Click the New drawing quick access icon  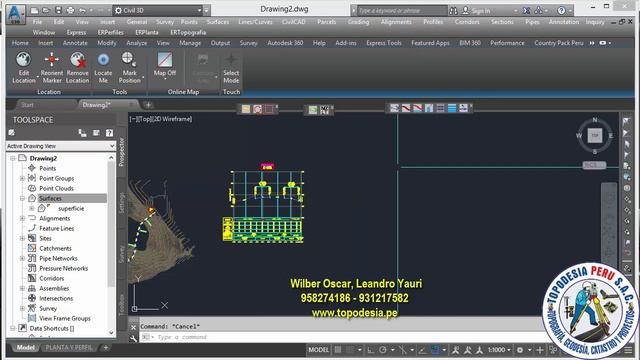coord(35,11)
